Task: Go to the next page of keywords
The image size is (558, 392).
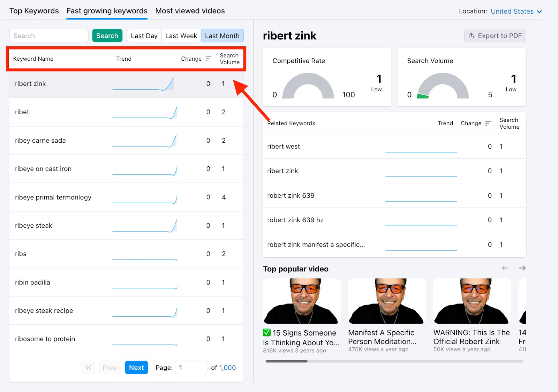Action: (136, 367)
